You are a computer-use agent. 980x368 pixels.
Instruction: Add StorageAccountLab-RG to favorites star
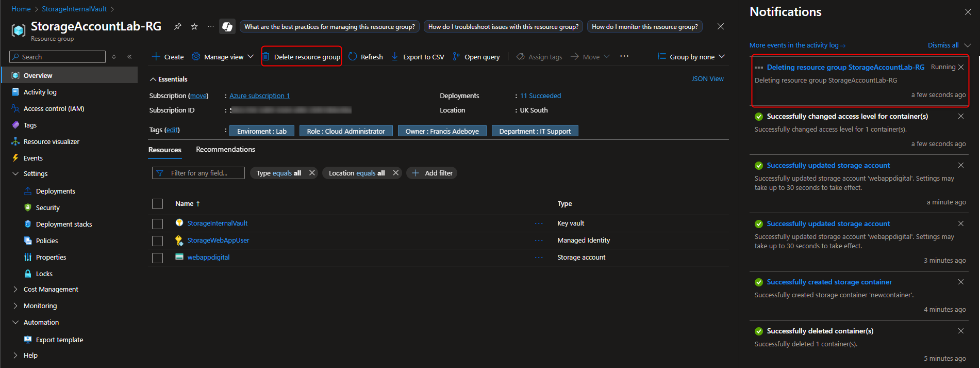coord(194,26)
